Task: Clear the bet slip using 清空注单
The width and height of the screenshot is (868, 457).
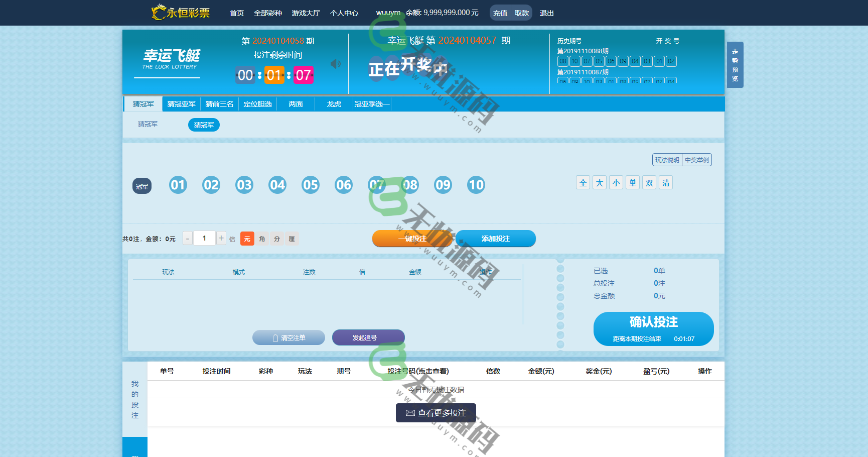Action: pyautogui.click(x=288, y=337)
